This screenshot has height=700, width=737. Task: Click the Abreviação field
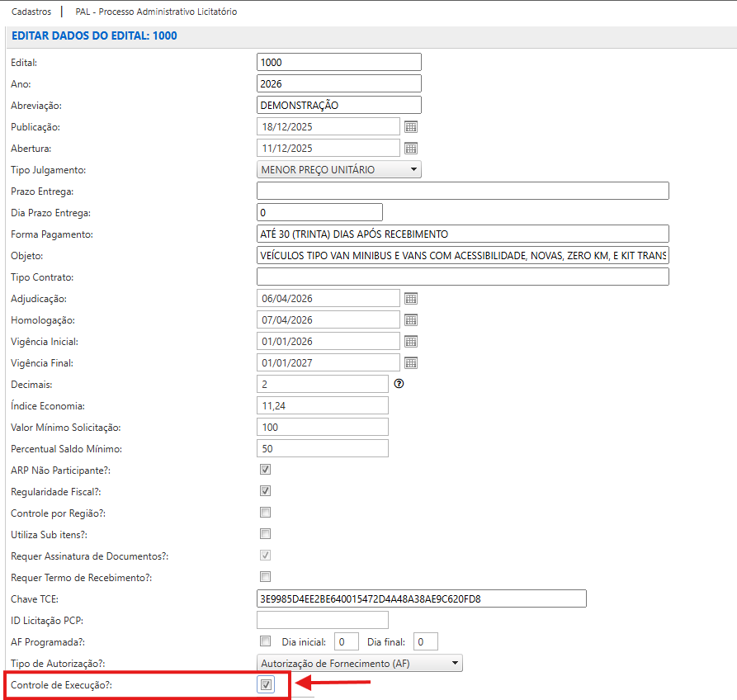point(339,106)
